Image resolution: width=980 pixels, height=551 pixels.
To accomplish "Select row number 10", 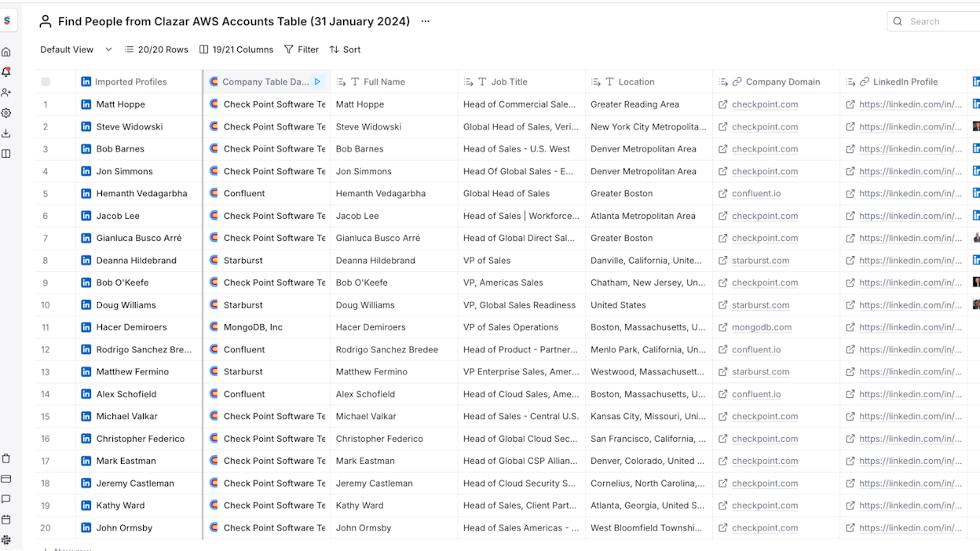I will coord(46,305).
